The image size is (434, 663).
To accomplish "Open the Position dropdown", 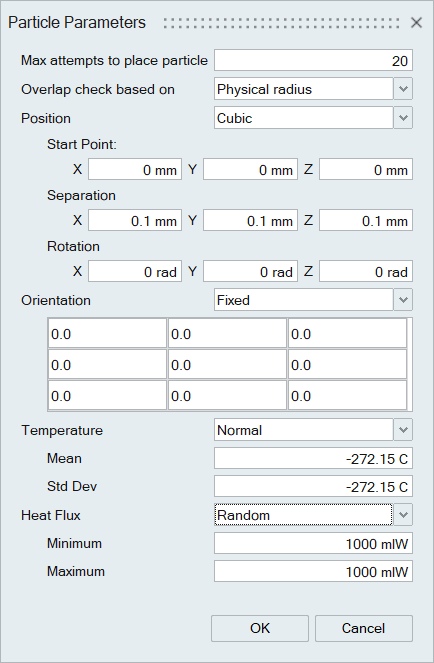I will point(313,118).
